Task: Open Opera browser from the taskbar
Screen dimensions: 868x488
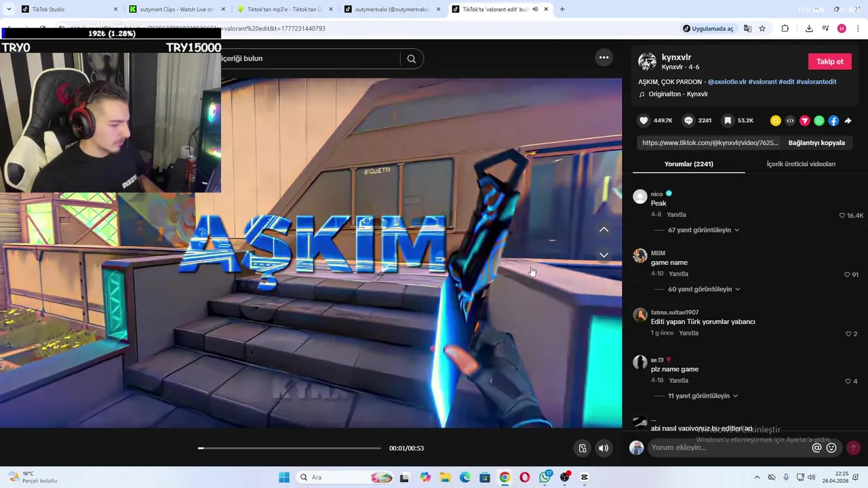Action: pyautogui.click(x=525, y=477)
